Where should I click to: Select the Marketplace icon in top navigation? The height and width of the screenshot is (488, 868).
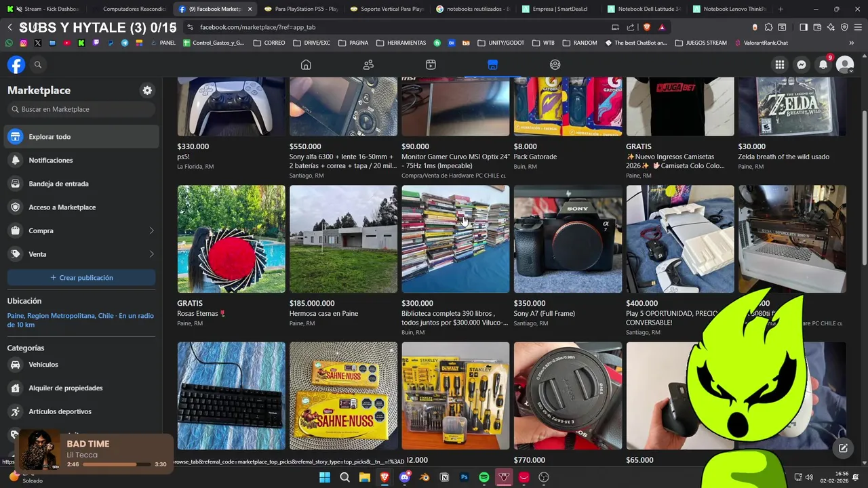coord(492,64)
